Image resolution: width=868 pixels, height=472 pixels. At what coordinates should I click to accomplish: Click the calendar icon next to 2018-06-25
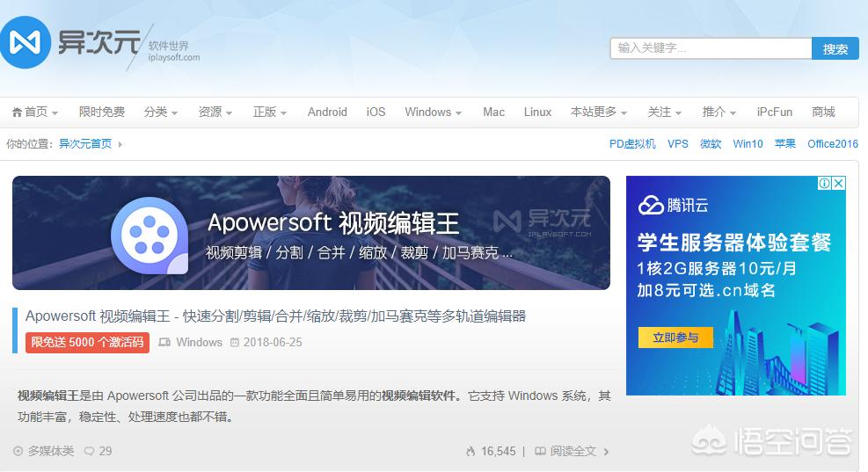click(x=235, y=343)
